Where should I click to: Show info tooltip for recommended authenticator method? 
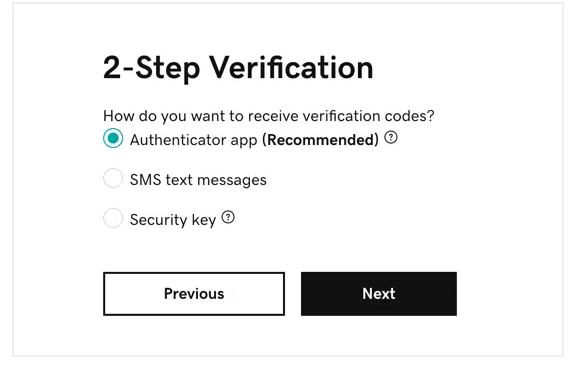pyautogui.click(x=391, y=138)
